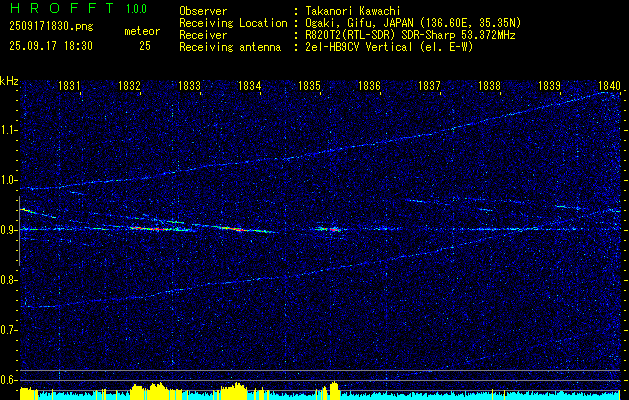Click the 1831 time axis label
The height and width of the screenshot is (400, 629).
coord(69,85)
